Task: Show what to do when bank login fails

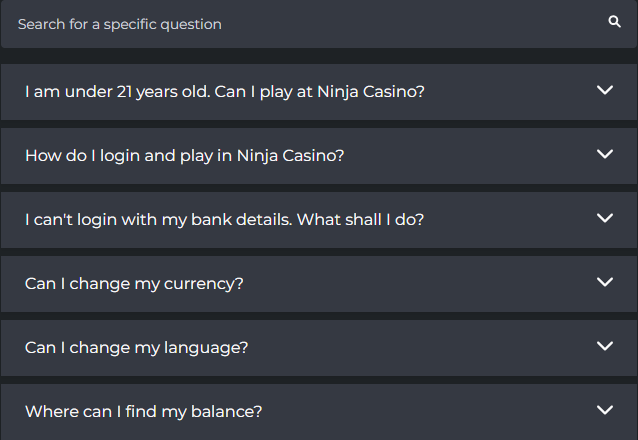Action: click(x=319, y=220)
